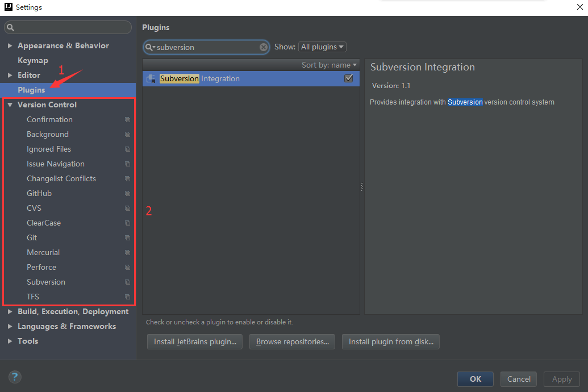The width and height of the screenshot is (588, 392).
Task: Click the per-project copy icon beside Git
Action: coord(127,238)
